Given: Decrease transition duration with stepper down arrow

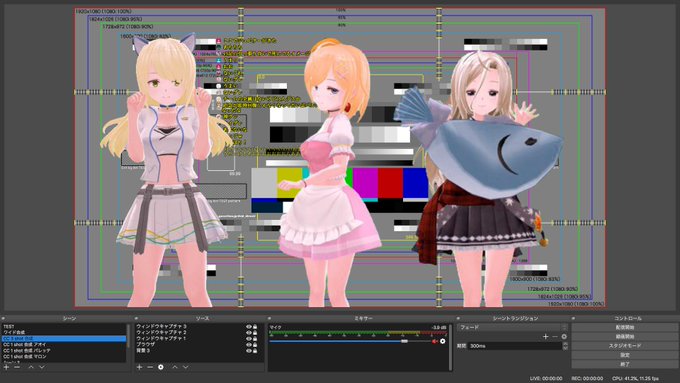Looking at the screenshot, I should coord(565,348).
